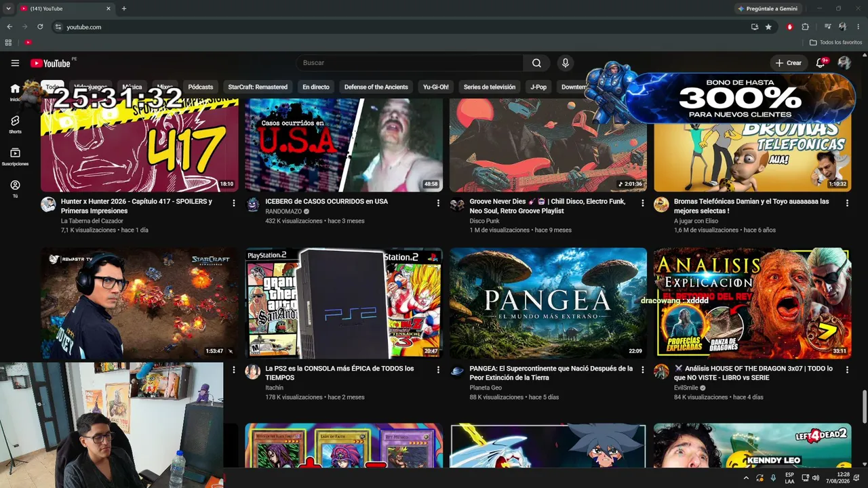Open Shorts from the sidebar

pyautogui.click(x=15, y=124)
